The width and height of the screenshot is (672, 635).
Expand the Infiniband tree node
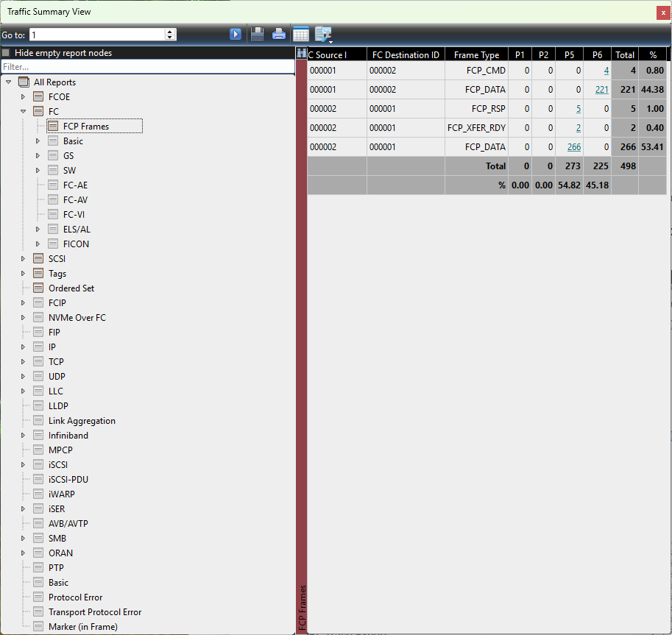[23, 436]
